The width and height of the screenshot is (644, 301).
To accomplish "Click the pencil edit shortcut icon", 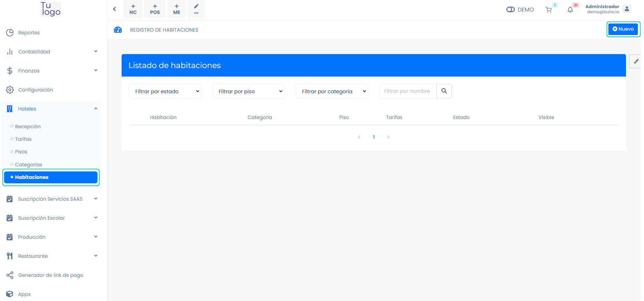I will click(x=196, y=9).
